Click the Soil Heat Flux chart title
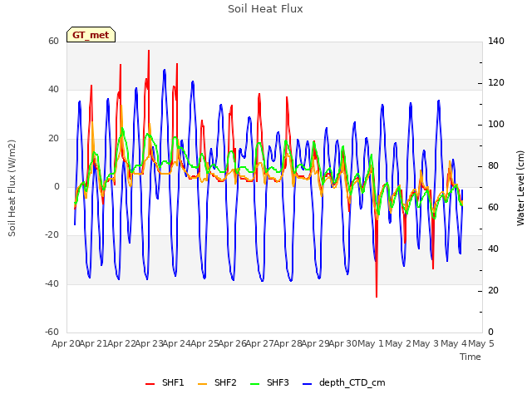Image resolution: width=532 pixels, height=399 pixels. (x=265, y=9)
